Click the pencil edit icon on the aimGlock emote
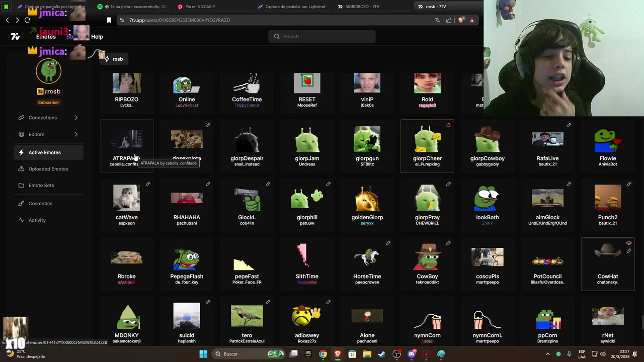Image resolution: width=644 pixels, height=362 pixels. click(569, 184)
